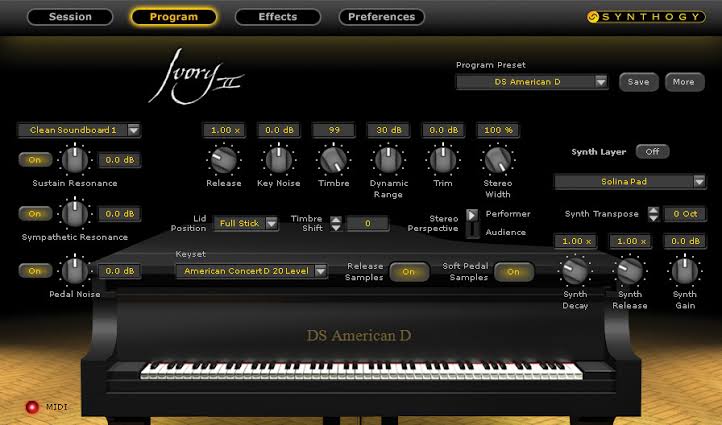Click the Synth Decay 1.00 x value field

(576, 241)
